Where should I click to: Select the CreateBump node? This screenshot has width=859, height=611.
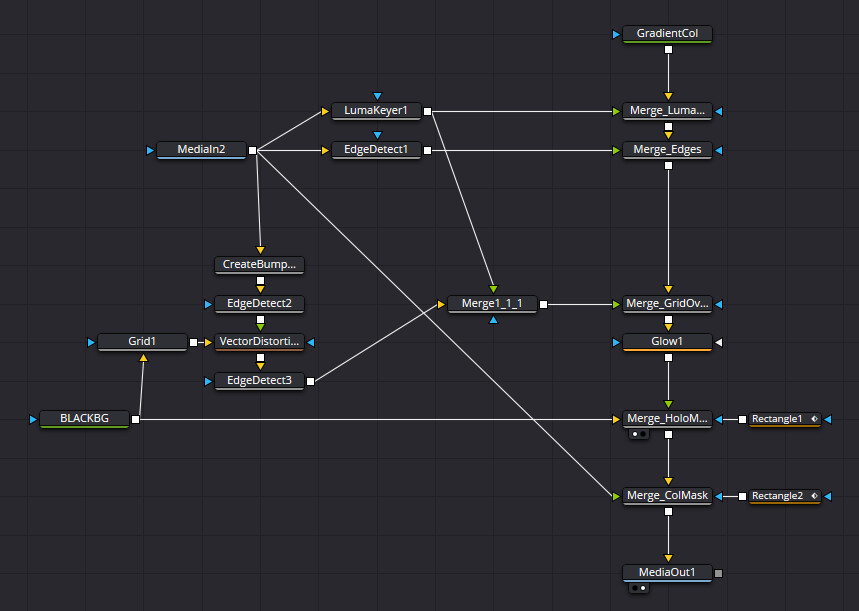tap(259, 265)
